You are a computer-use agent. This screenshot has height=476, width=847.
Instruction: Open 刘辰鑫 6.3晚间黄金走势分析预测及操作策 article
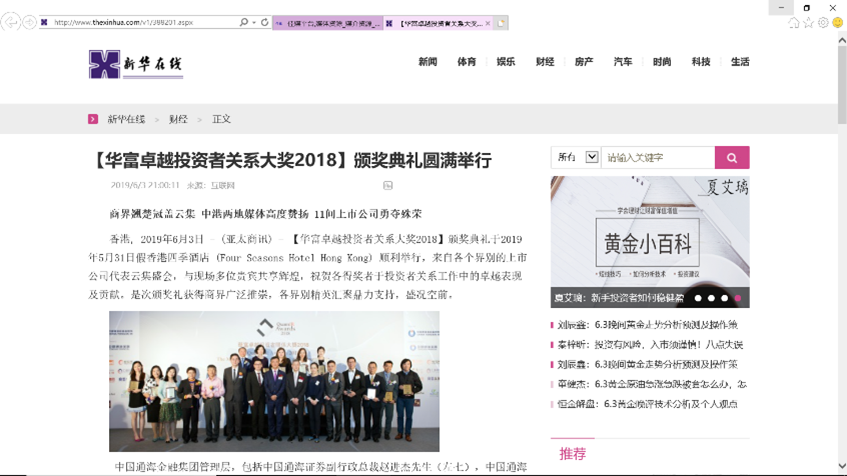[647, 325]
